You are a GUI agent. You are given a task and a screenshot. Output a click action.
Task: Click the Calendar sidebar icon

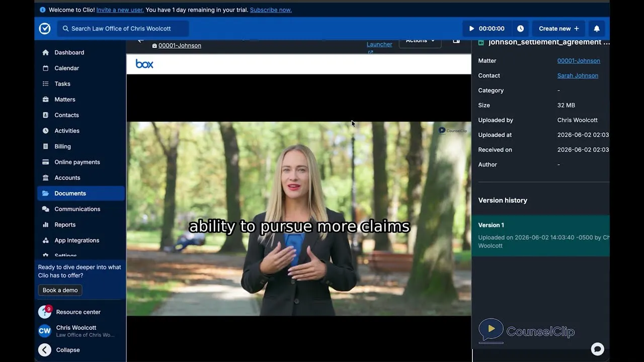[x=46, y=68]
